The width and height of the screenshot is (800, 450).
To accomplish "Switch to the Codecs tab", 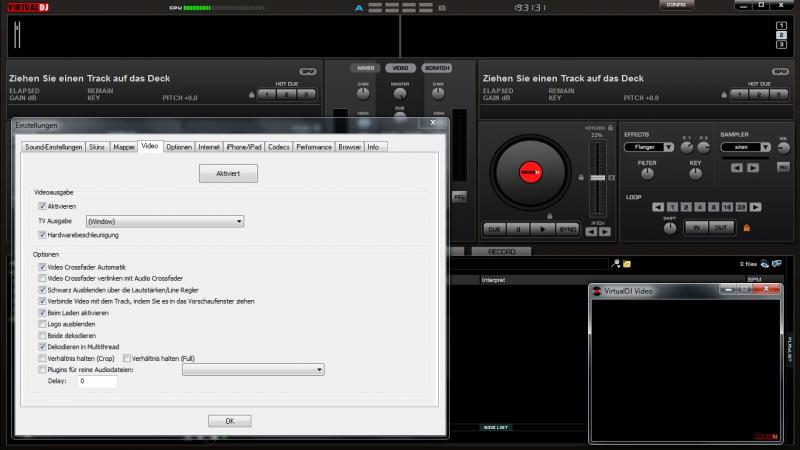I will click(x=279, y=147).
